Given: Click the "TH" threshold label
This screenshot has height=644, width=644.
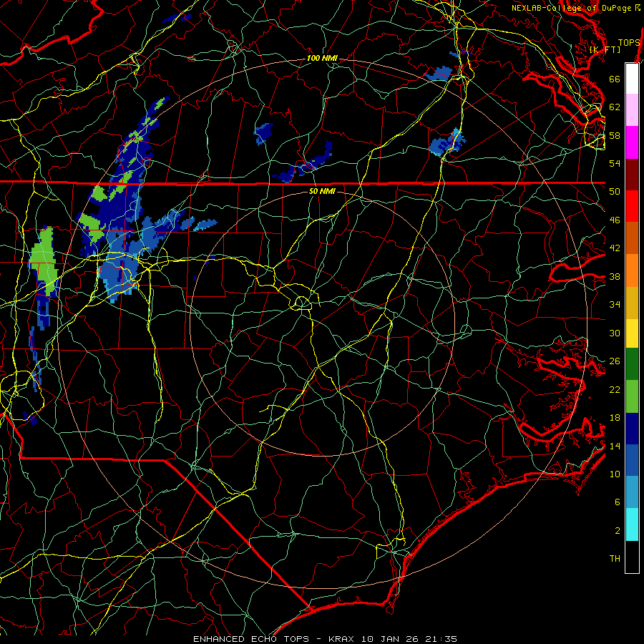Looking at the screenshot, I should coord(615,559).
